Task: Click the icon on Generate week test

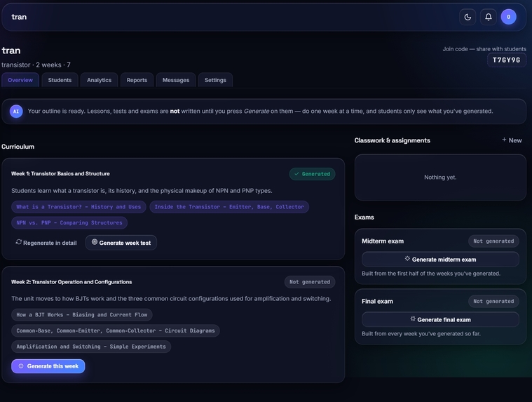Action: click(95, 242)
